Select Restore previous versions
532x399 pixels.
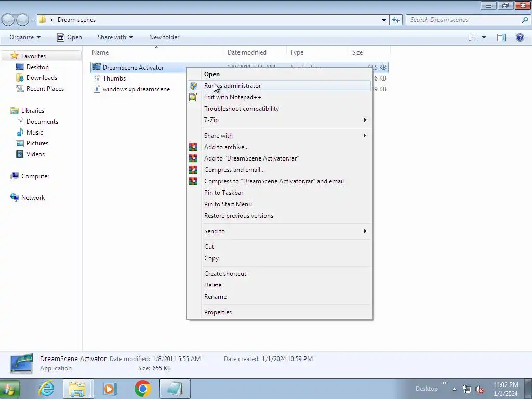click(238, 216)
